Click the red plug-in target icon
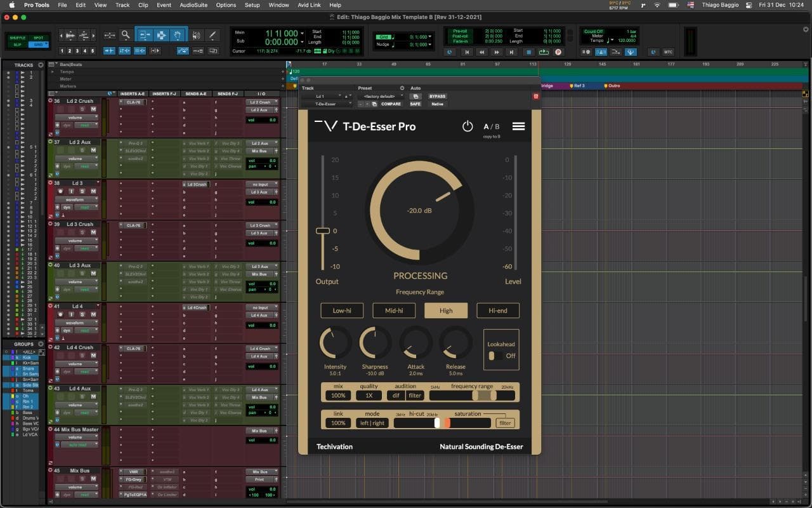812x508 pixels. click(x=535, y=97)
